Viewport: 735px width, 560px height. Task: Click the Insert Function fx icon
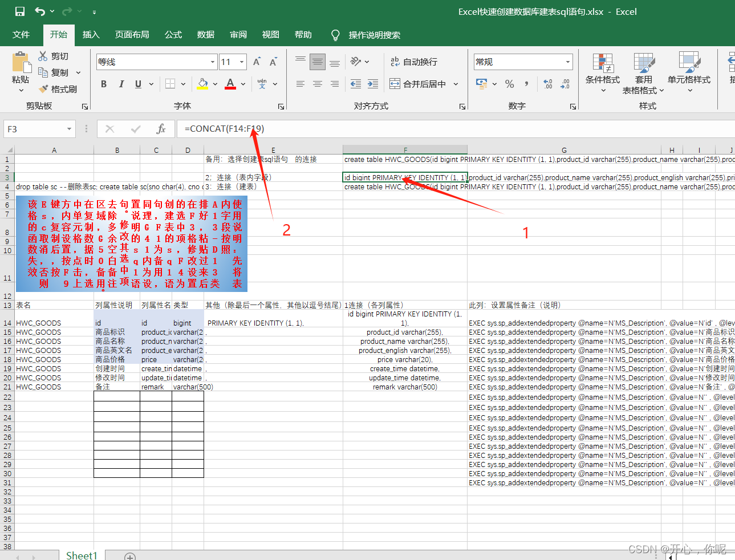[x=161, y=129]
